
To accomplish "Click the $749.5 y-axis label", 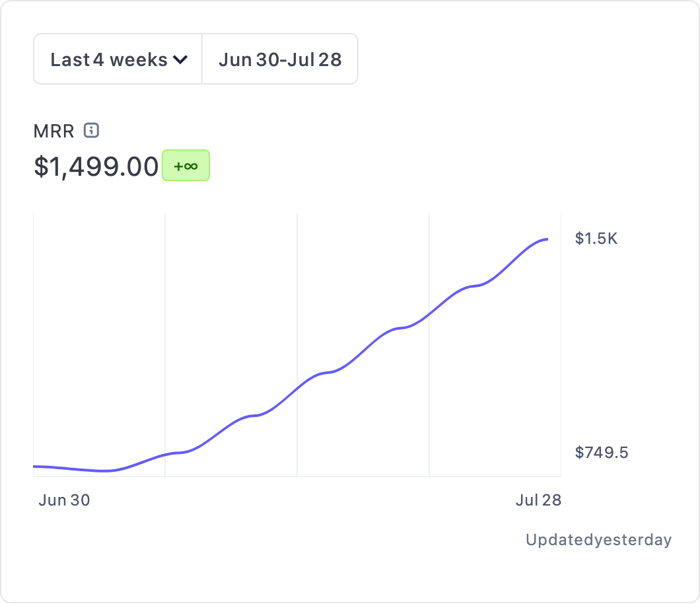I will [x=602, y=453].
